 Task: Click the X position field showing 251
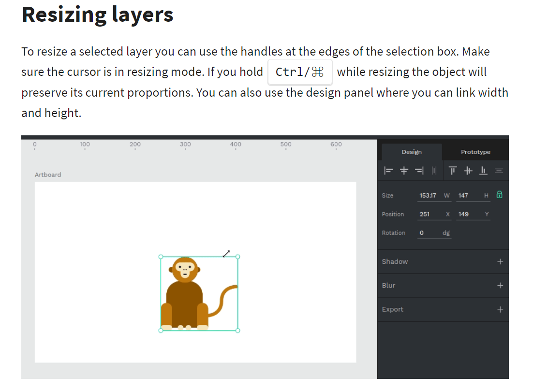(x=434, y=214)
